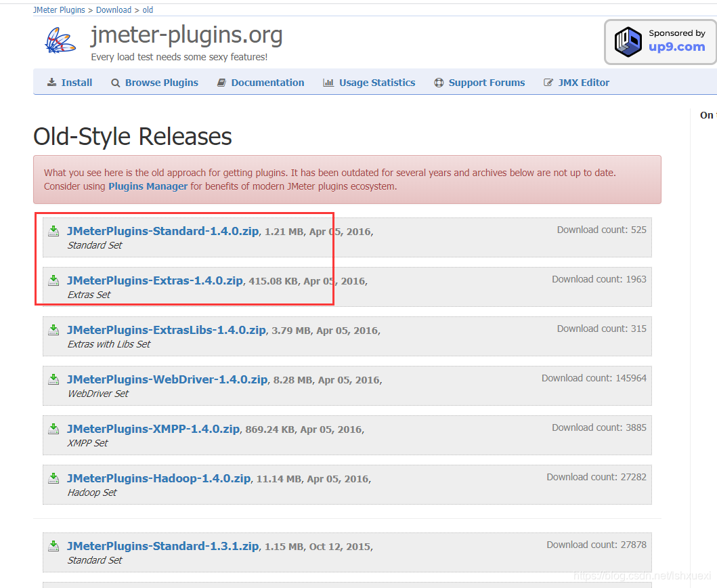Image resolution: width=717 pixels, height=588 pixels.
Task: Download JMeterPlugins-XMPP-1.4.0.zip
Action: click(153, 429)
